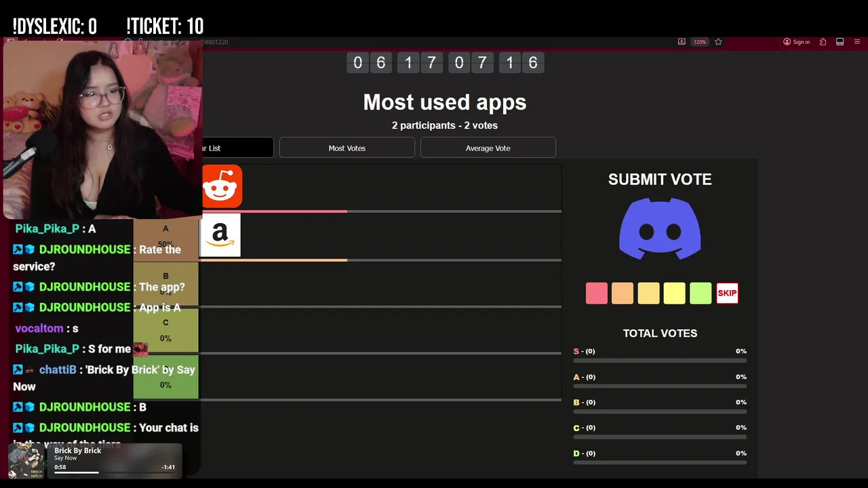Click the Reddit app icon in the tier list

click(x=222, y=186)
